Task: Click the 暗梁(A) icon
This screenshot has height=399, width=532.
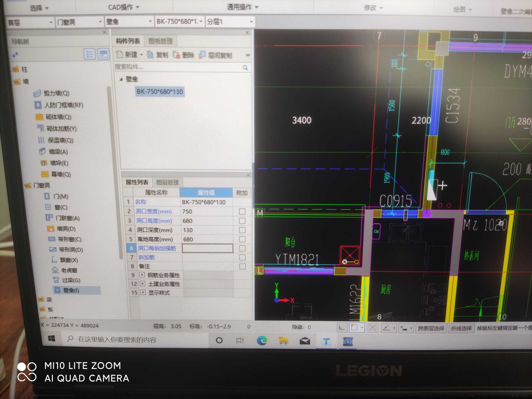Action: point(43,152)
